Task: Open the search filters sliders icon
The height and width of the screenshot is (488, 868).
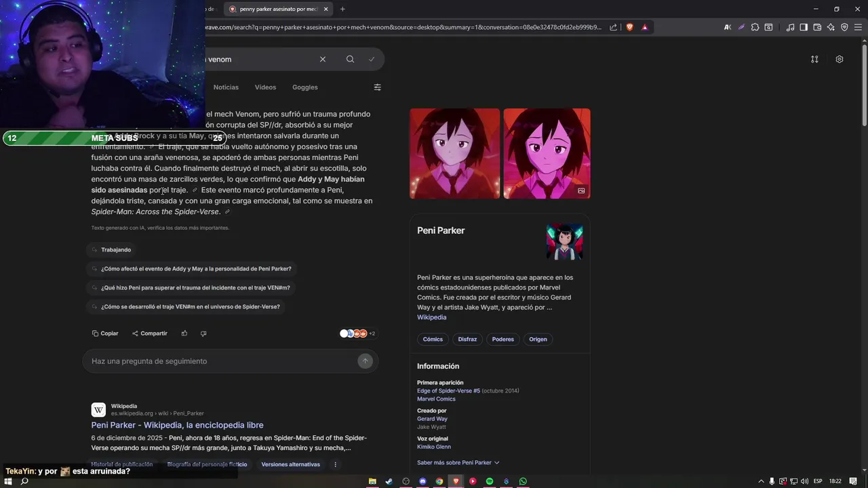Action: coord(378,87)
